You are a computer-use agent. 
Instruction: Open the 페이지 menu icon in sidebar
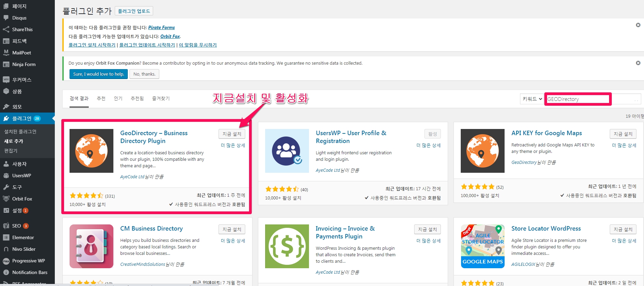pos(6,6)
